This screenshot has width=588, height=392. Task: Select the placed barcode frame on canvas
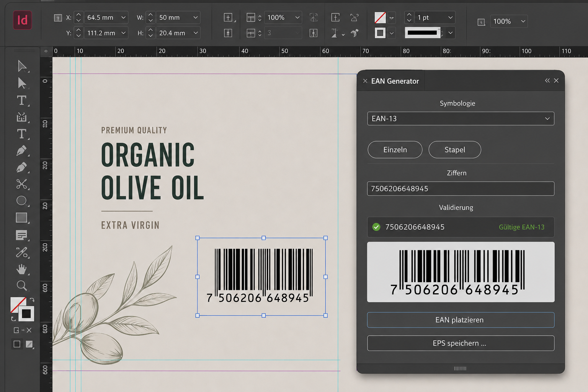coord(262,277)
